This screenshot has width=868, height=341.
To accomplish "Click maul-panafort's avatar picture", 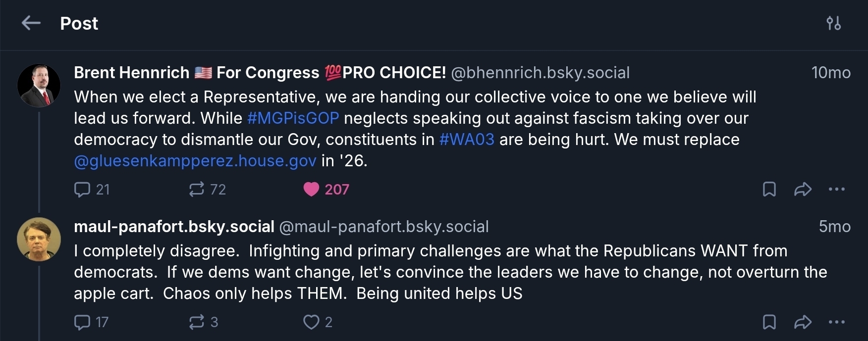I will tap(39, 239).
